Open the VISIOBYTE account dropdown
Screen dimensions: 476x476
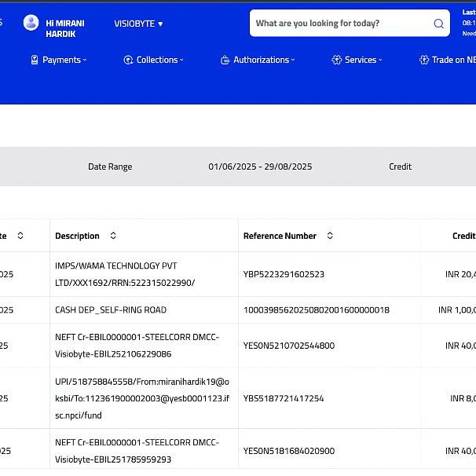click(138, 24)
